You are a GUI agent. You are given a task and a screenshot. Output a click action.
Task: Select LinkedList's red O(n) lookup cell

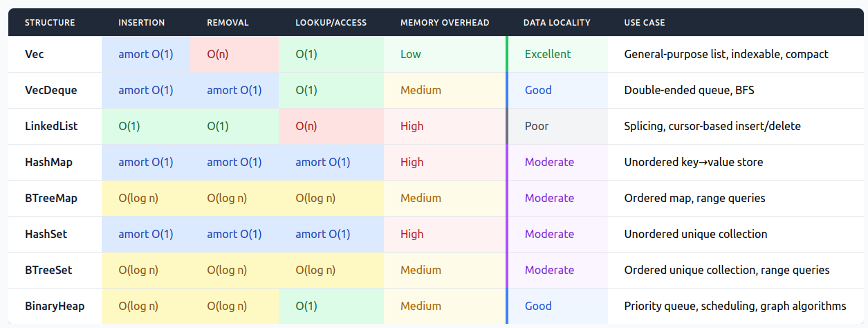click(x=331, y=126)
